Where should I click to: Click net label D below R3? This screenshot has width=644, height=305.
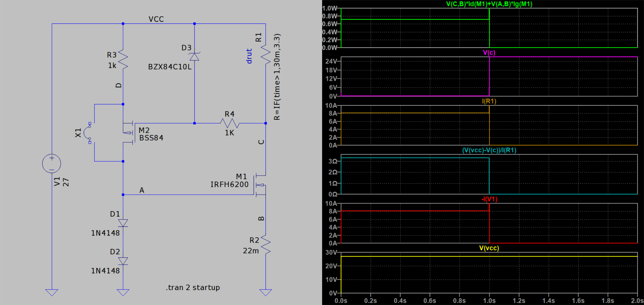[118, 85]
